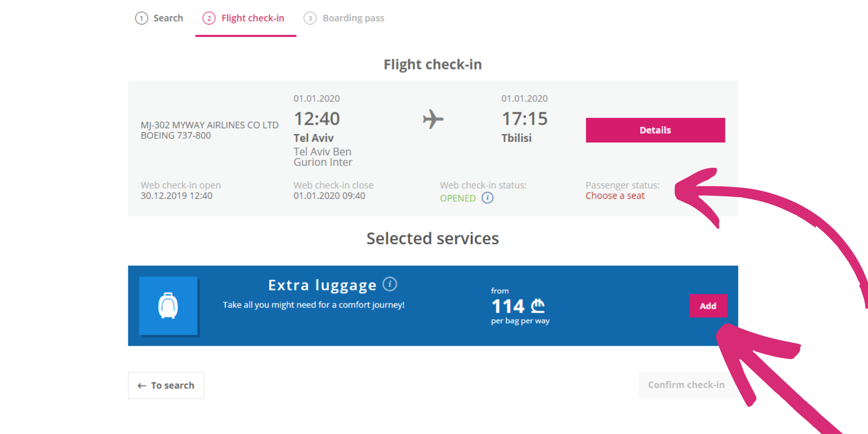
Task: Add extra luggage service
Action: pos(708,306)
